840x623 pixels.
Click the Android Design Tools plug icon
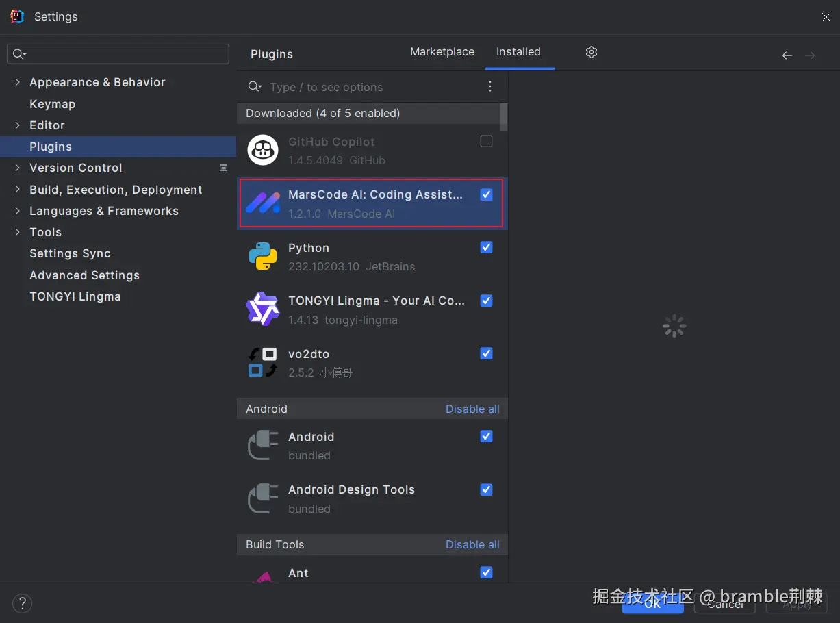[x=263, y=498]
